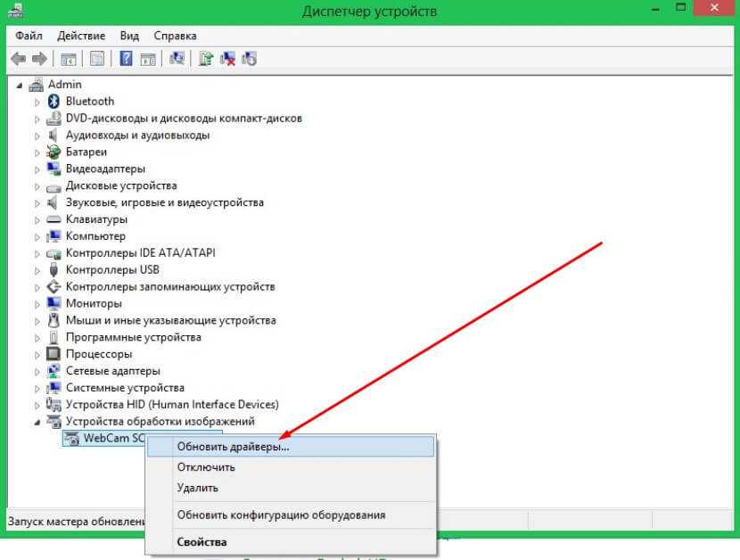This screenshot has height=560, width=740.
Task: Click the title bar system icon
Action: pos(15,11)
